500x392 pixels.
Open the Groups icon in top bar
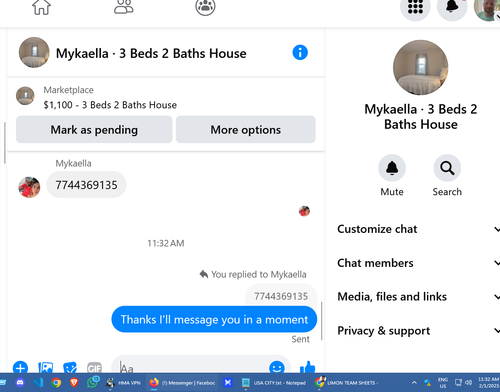(205, 6)
